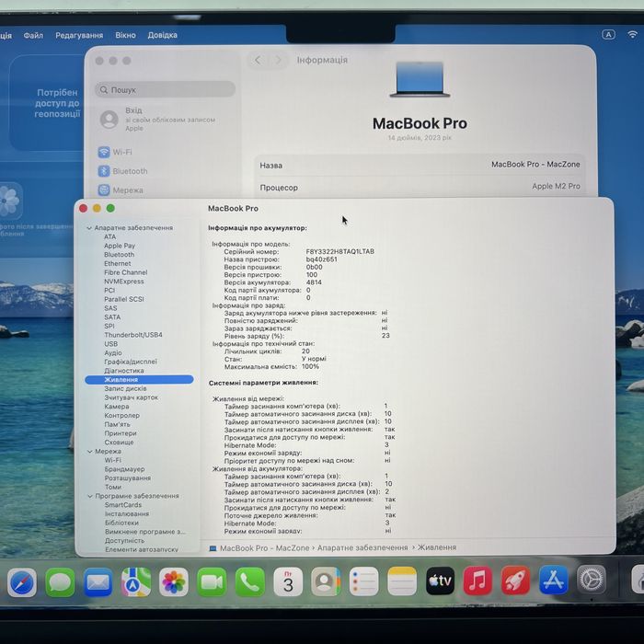
Task: Click keyboard input source icon in menu bar
Action: click(608, 35)
